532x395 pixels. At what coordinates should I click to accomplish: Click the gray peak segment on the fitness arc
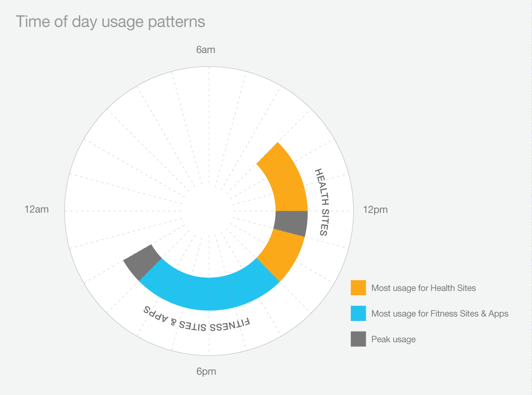click(142, 262)
